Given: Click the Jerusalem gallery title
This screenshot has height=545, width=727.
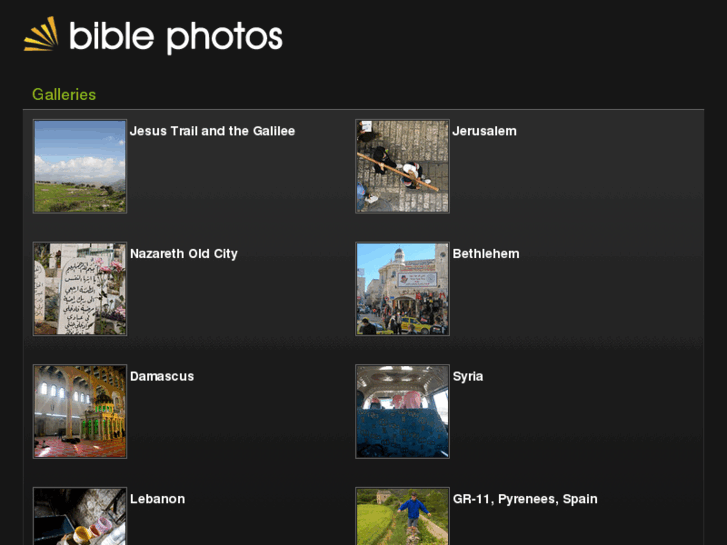Looking at the screenshot, I should pyautogui.click(x=484, y=131).
